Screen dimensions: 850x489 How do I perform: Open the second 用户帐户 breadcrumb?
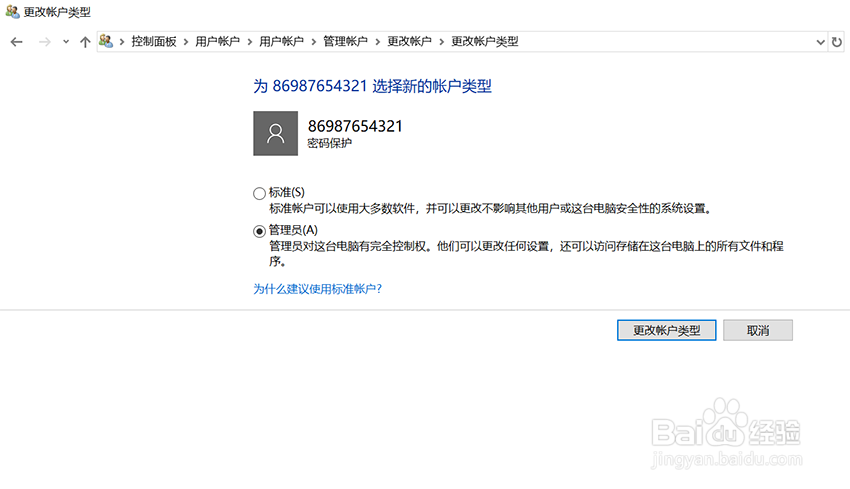281,41
